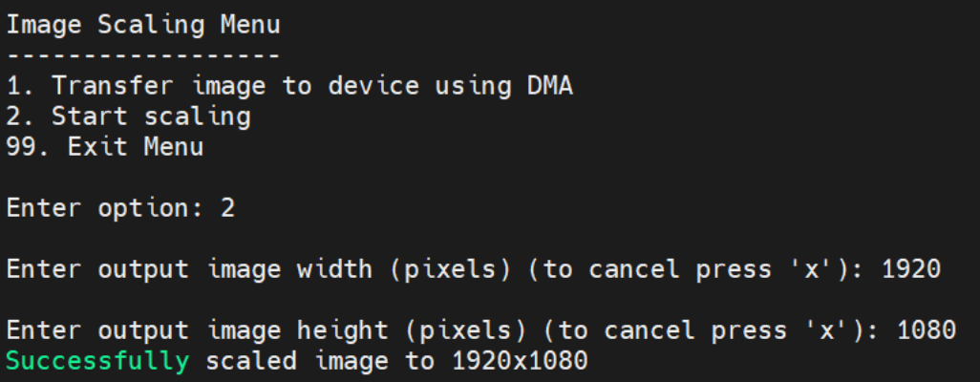The height and width of the screenshot is (382, 980).
Task: Click the green "Successfully" word
Action: point(97,361)
